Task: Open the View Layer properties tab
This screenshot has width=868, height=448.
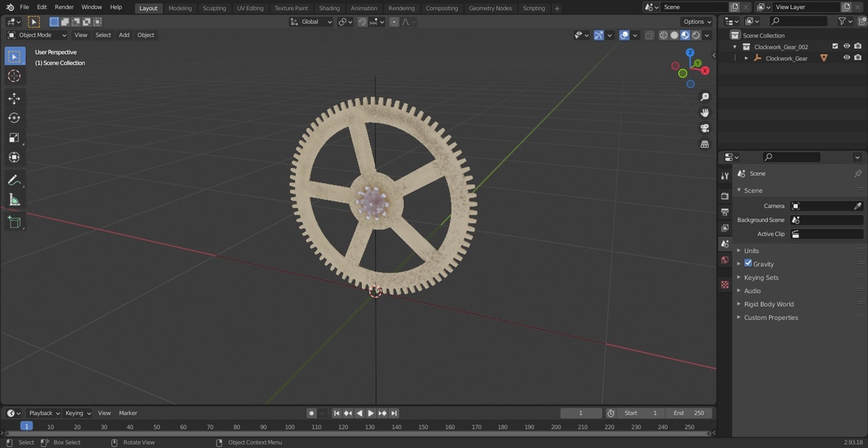Action: 725,228
